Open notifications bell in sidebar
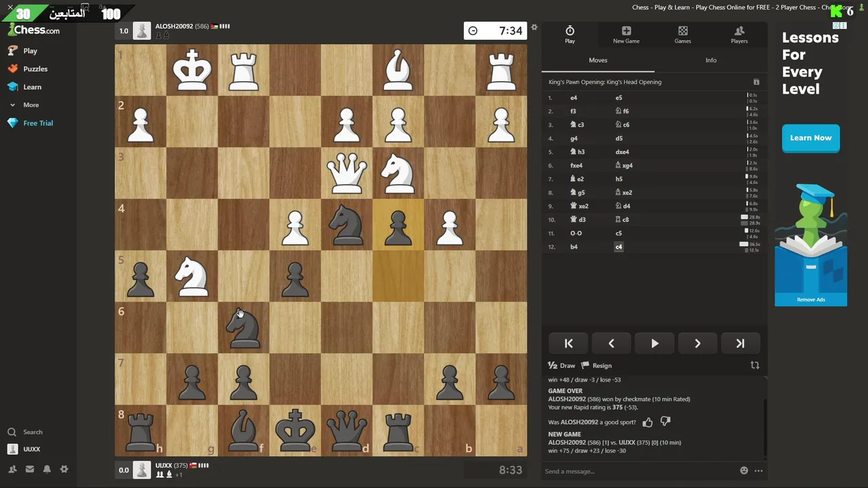Image resolution: width=868 pixels, height=488 pixels. 47,469
